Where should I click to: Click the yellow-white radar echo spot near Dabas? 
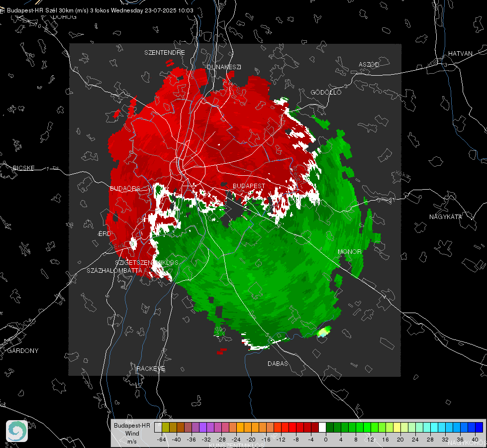tap(324, 332)
